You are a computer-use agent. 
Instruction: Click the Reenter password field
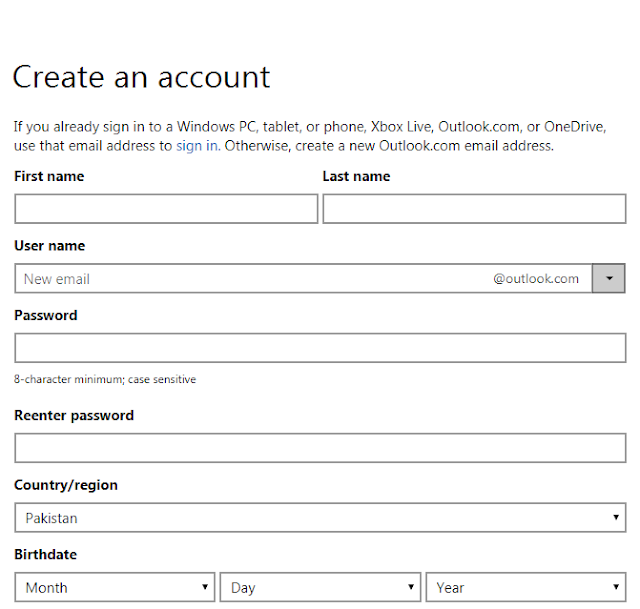[x=320, y=448]
